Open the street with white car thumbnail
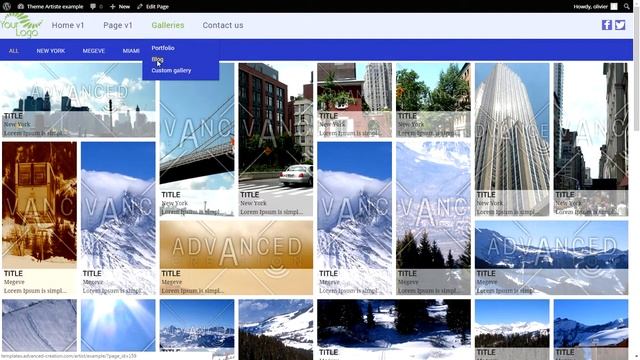 (x=276, y=139)
